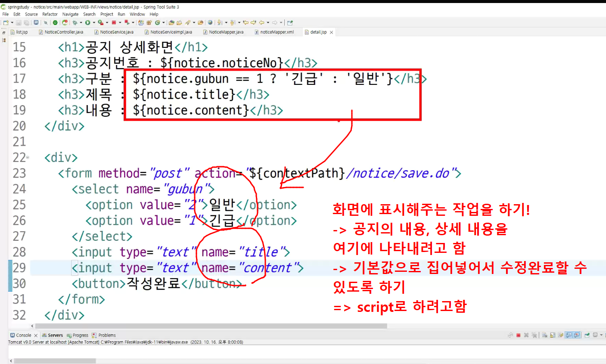Click the Save All toolbar icon
The height and width of the screenshot is (364, 606).
[26, 22]
